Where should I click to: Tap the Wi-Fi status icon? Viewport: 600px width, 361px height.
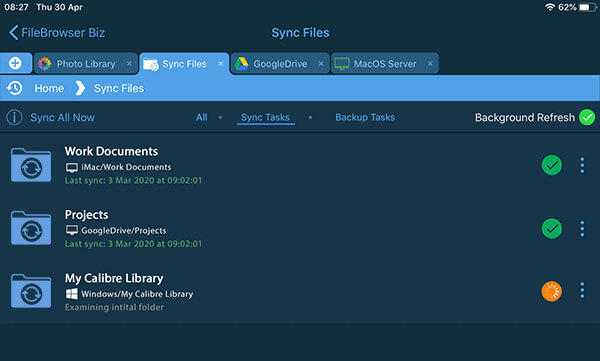click(x=550, y=7)
